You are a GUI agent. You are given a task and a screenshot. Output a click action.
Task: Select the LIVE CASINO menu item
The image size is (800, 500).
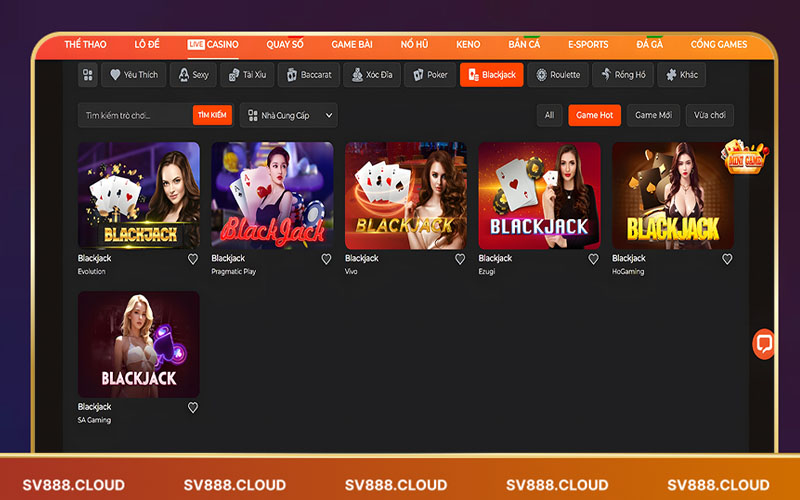213,44
